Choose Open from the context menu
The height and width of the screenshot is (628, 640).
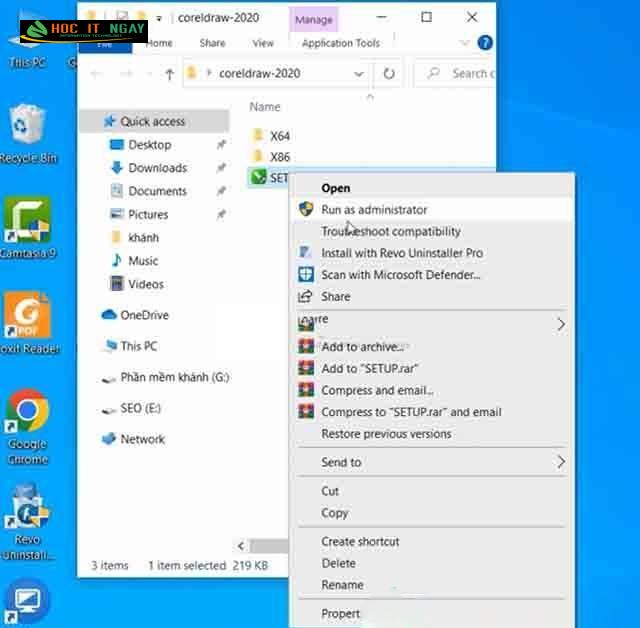pos(431,188)
